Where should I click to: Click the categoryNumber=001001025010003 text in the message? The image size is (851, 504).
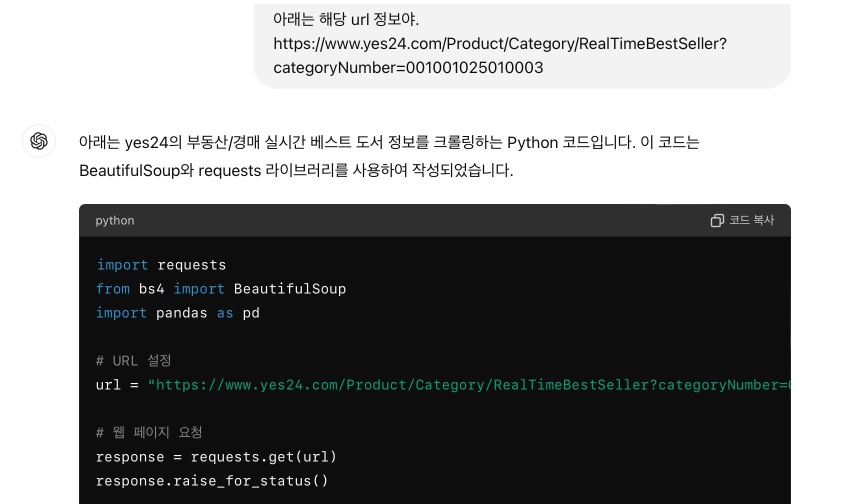pyautogui.click(x=408, y=68)
